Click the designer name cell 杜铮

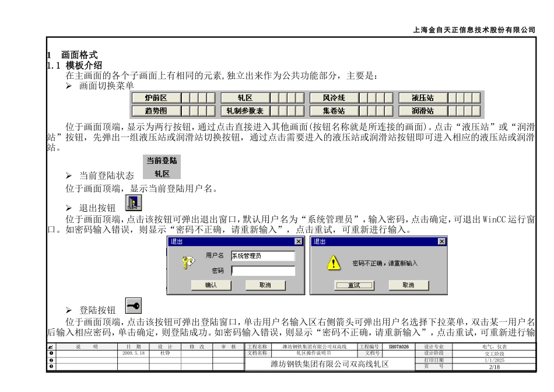(x=165, y=353)
